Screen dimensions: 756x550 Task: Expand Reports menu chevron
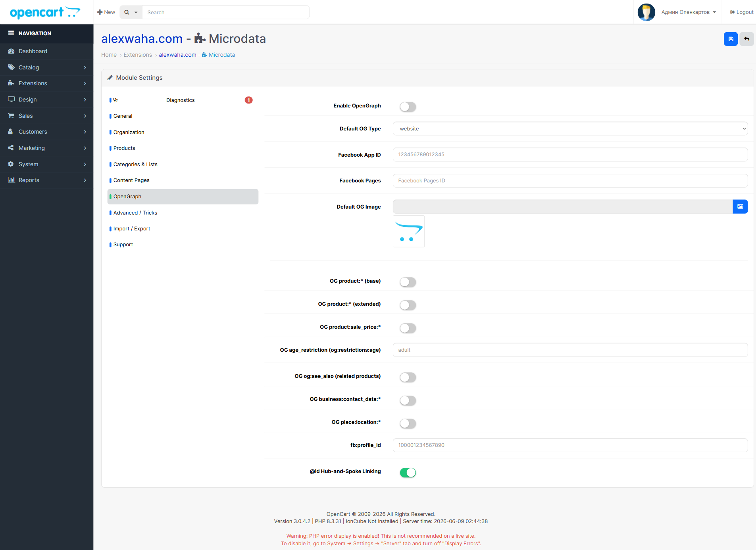coord(85,180)
